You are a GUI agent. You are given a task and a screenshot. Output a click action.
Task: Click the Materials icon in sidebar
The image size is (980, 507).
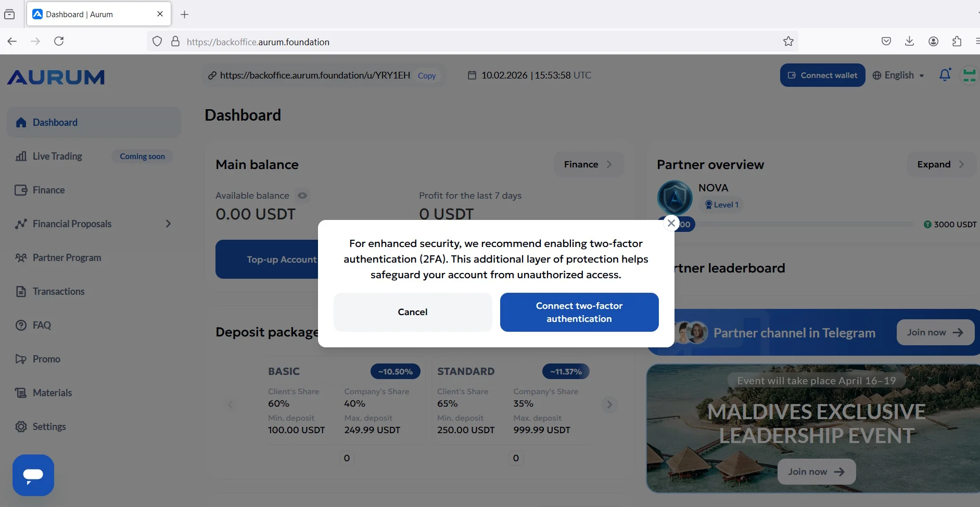click(x=21, y=393)
